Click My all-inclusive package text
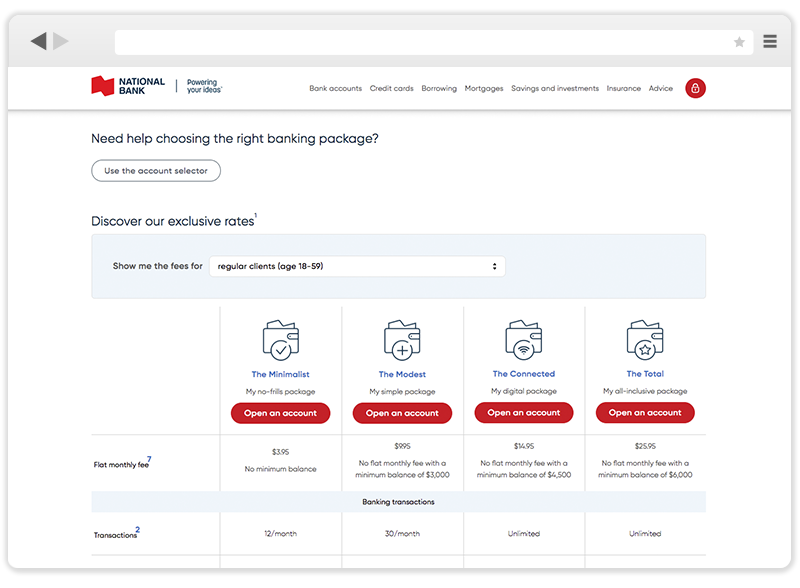Image resolution: width=800 pixels, height=588 pixels. tap(645, 391)
